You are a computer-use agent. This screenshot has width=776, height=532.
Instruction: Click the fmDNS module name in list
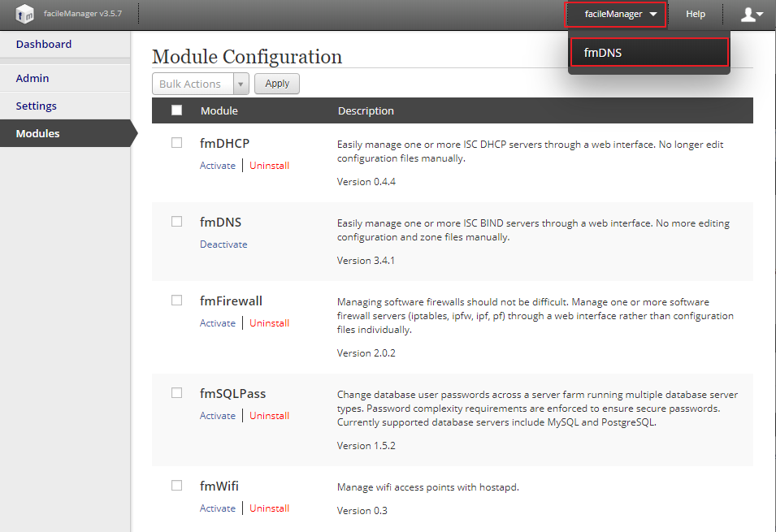coord(220,223)
